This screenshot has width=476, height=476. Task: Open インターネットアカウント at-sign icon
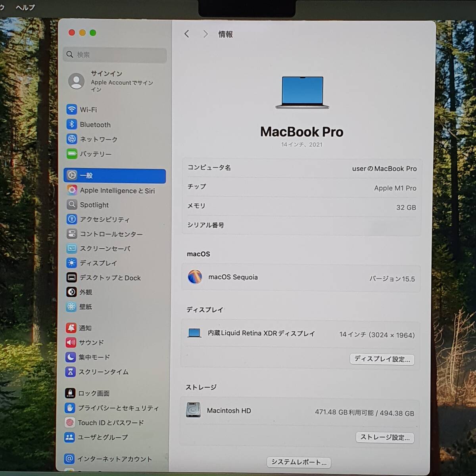coord(69,459)
